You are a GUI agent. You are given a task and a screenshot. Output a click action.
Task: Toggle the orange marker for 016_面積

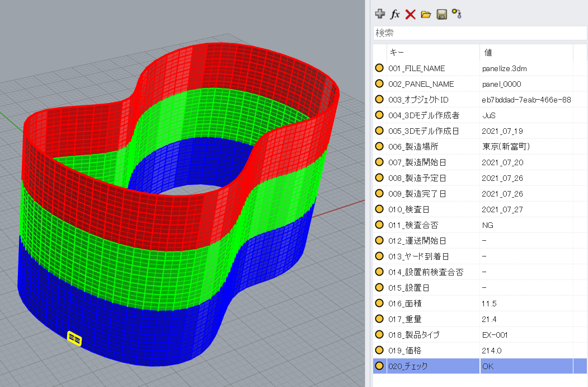point(380,303)
